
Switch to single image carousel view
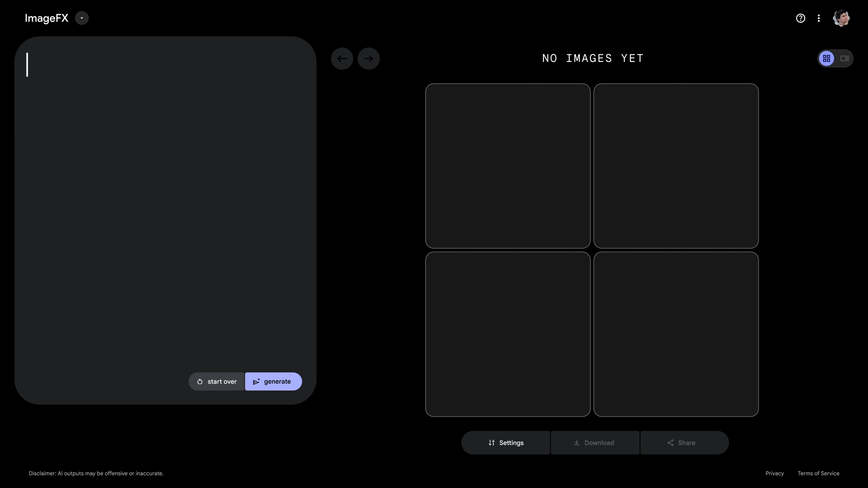point(844,58)
